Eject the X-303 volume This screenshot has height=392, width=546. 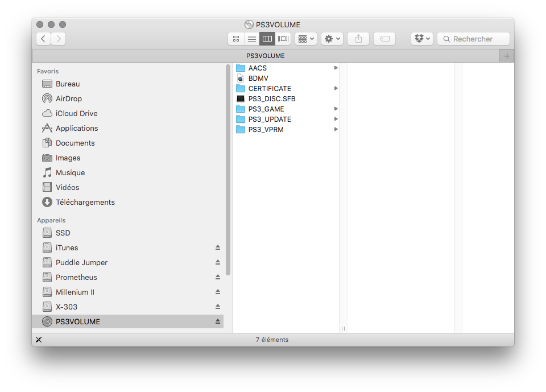(x=218, y=307)
